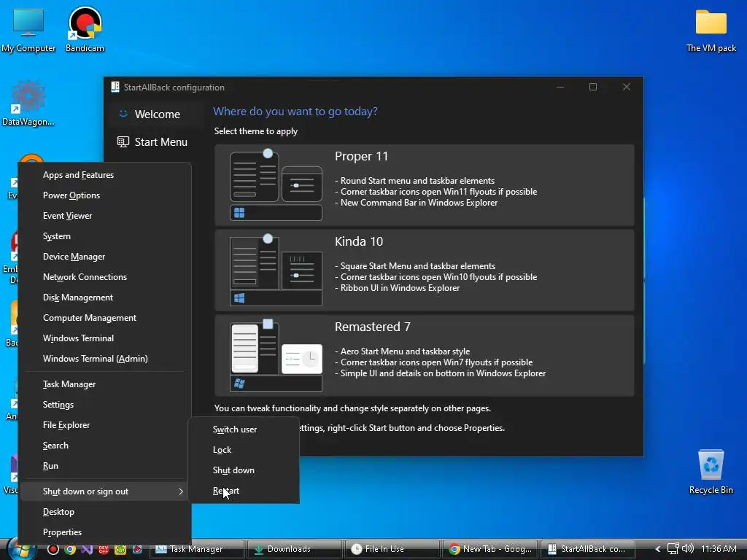Expand Shut down or sign out submenu
This screenshot has width=747, height=560.
pyautogui.click(x=105, y=491)
